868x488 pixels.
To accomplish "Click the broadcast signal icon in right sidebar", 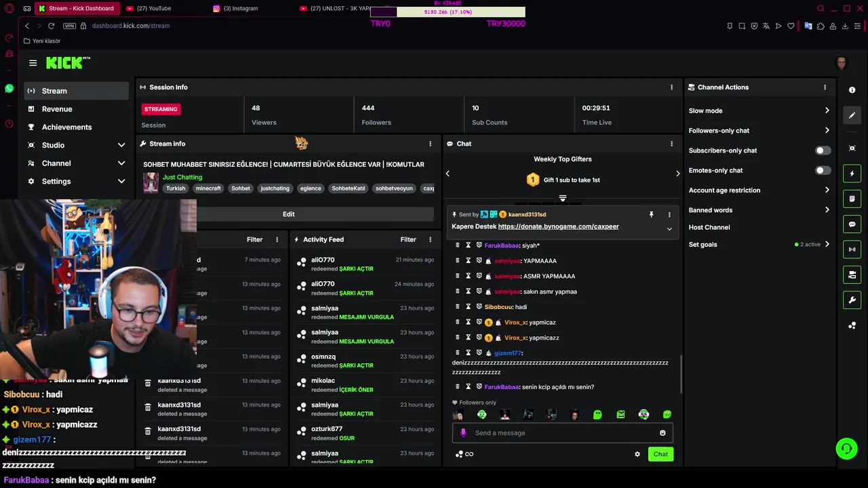I will 852,249.
